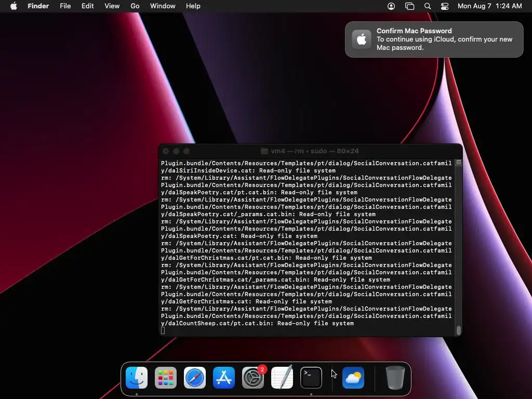532x399 pixels.
Task: Open Spotlight search icon
Action: coord(428,6)
